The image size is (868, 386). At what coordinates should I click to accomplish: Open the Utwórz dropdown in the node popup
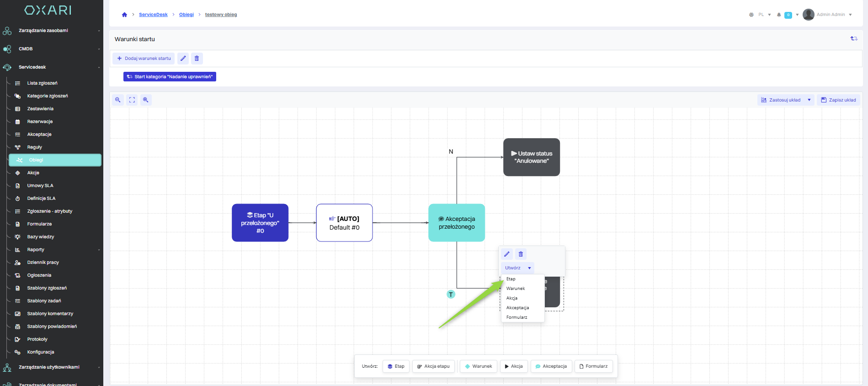click(517, 268)
